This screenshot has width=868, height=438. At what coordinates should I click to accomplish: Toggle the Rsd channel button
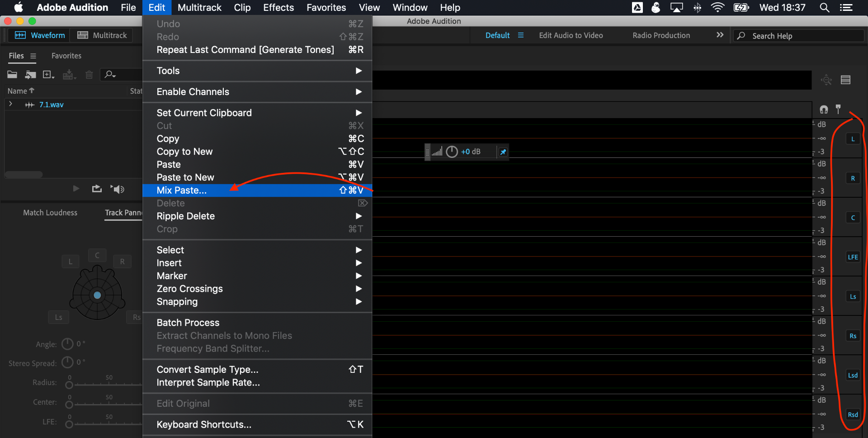click(x=853, y=414)
